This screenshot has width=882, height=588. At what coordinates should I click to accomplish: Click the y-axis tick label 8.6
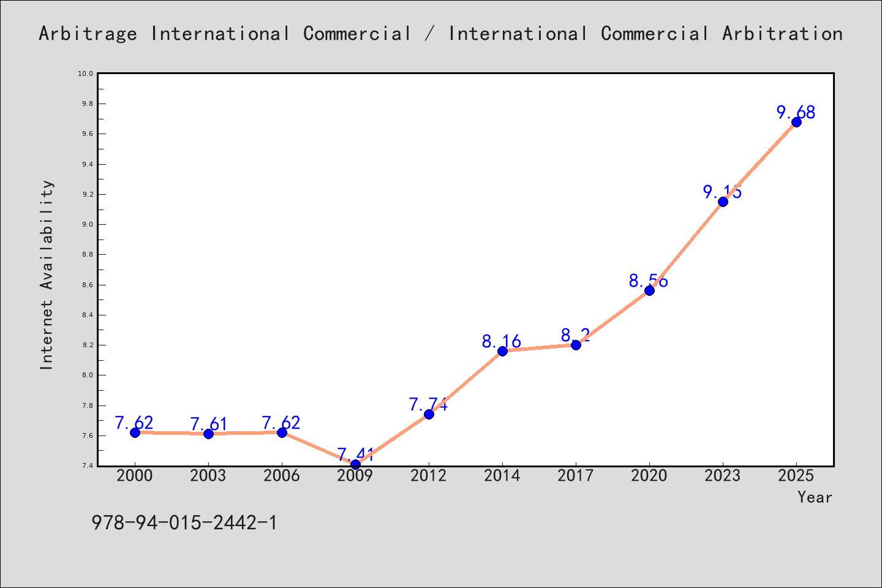(88, 285)
